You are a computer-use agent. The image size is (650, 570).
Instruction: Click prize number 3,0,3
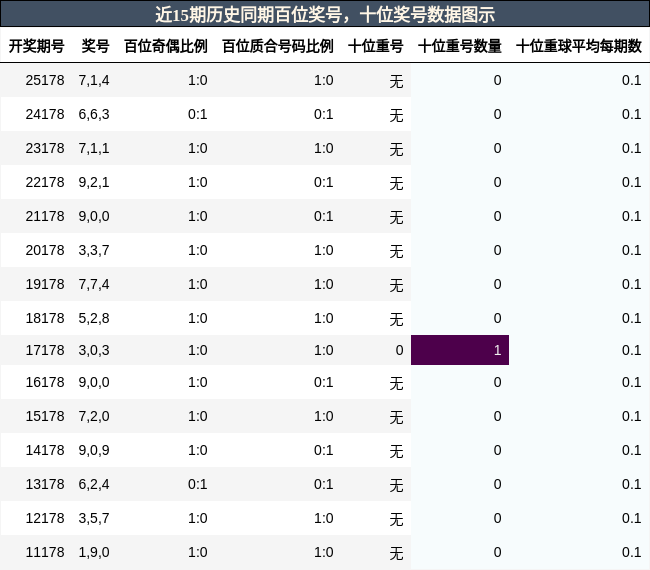click(x=94, y=350)
